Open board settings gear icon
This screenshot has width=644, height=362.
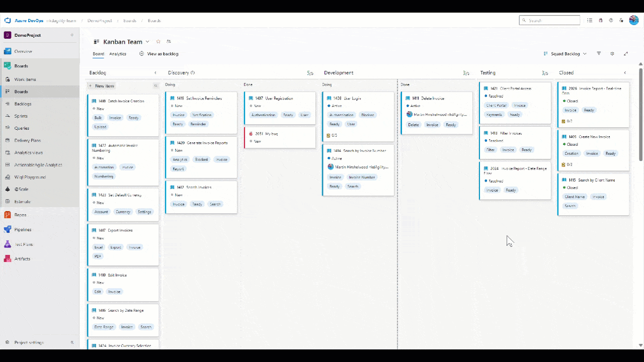coord(612,54)
